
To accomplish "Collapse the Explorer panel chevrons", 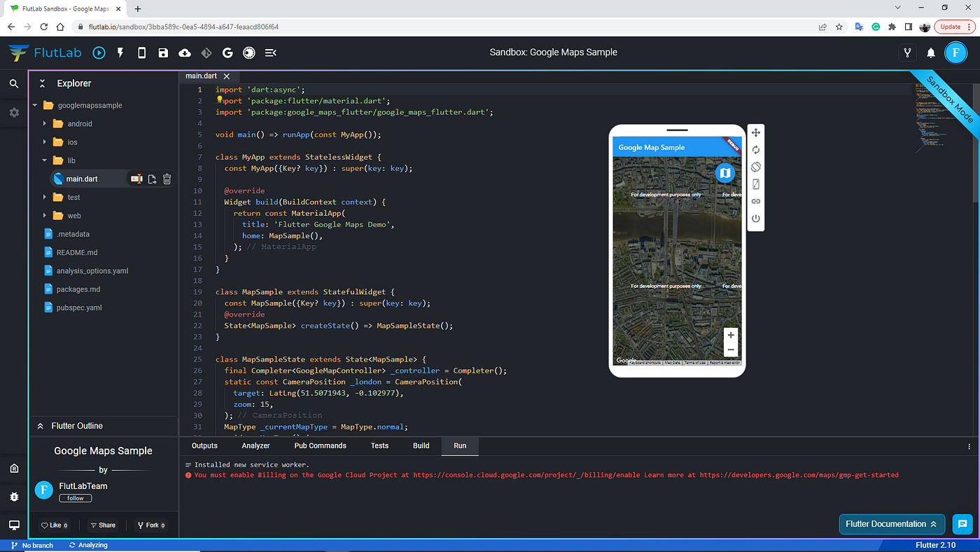I will [x=42, y=83].
